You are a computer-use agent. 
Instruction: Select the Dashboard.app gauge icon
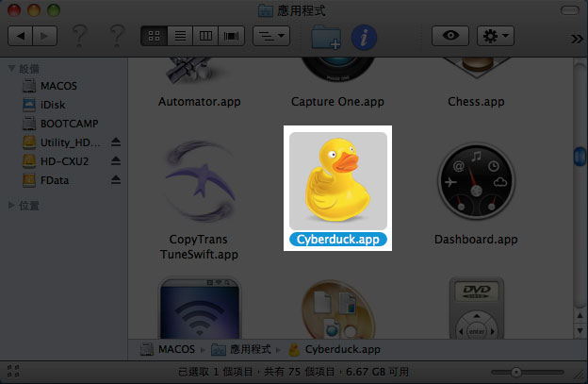(476, 181)
